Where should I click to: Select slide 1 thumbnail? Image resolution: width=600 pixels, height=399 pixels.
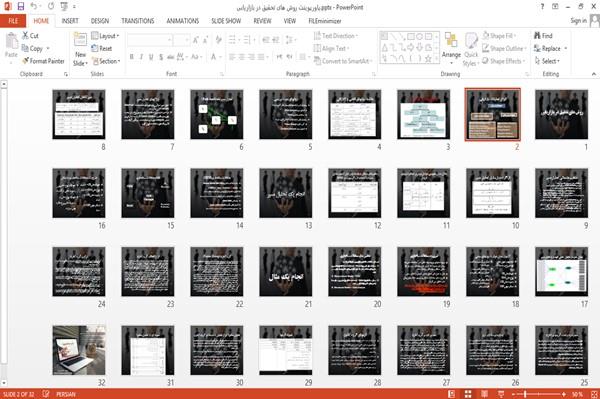point(561,114)
